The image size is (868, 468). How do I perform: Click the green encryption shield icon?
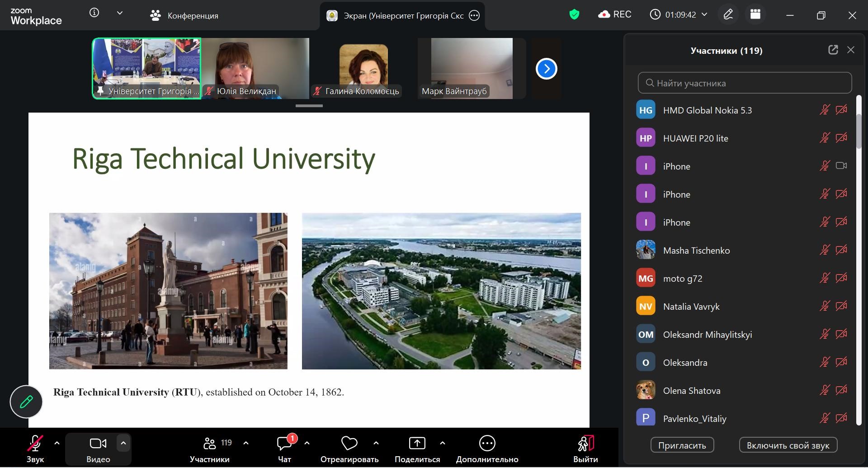click(574, 15)
